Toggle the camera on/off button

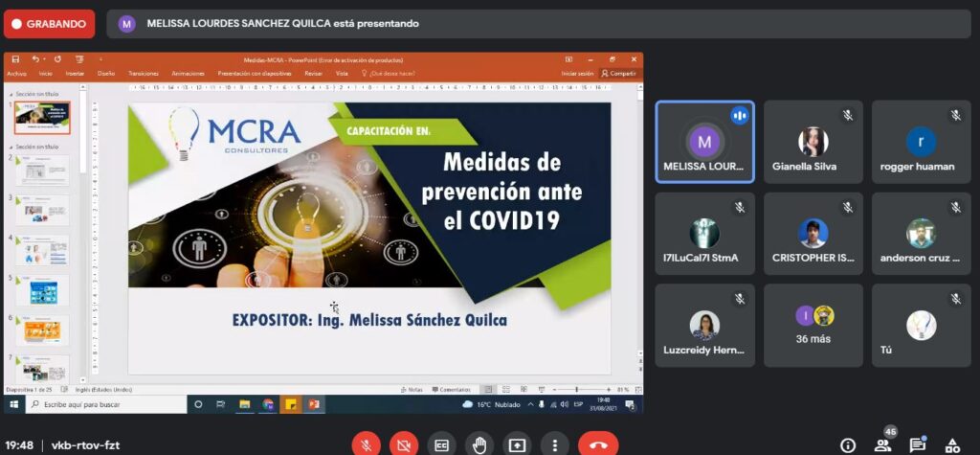[403, 444]
